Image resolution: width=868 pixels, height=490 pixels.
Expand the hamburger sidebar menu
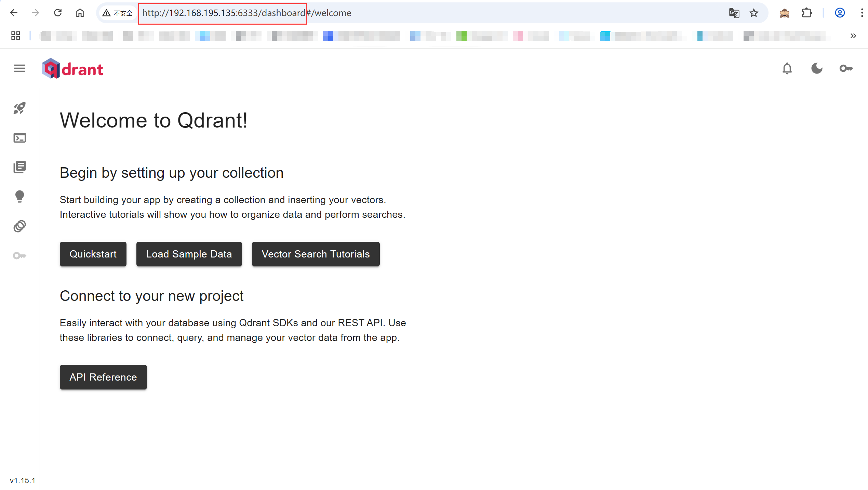[x=19, y=68]
